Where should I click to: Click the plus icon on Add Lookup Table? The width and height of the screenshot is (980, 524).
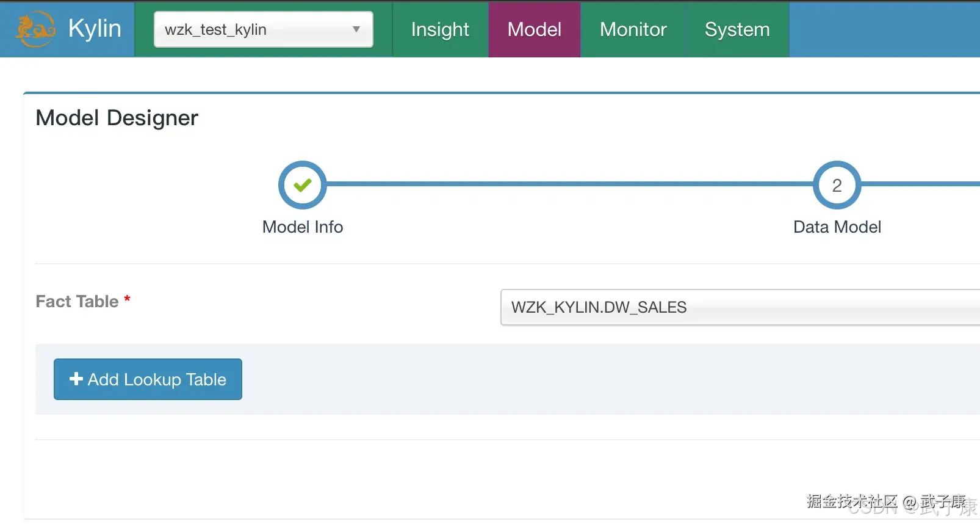76,379
